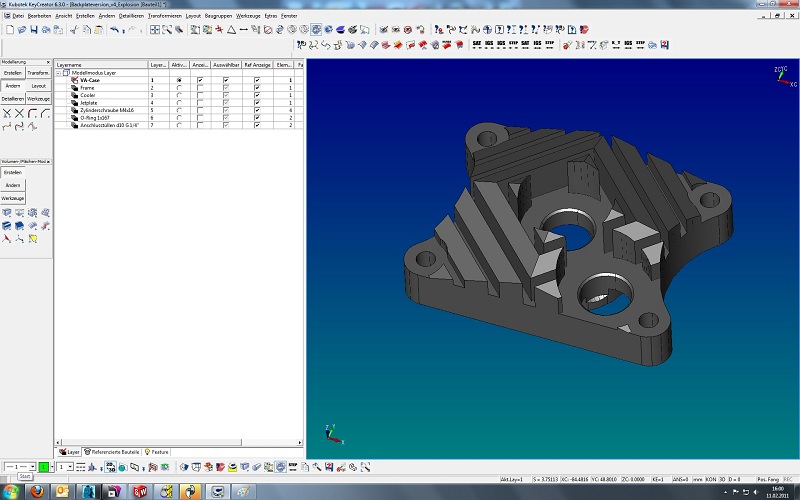Click the Transform. button in Modellierung panel

(38, 73)
